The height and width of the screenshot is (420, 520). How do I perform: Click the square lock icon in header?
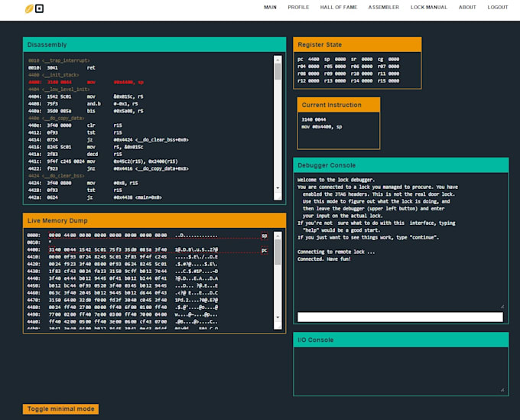click(x=39, y=9)
